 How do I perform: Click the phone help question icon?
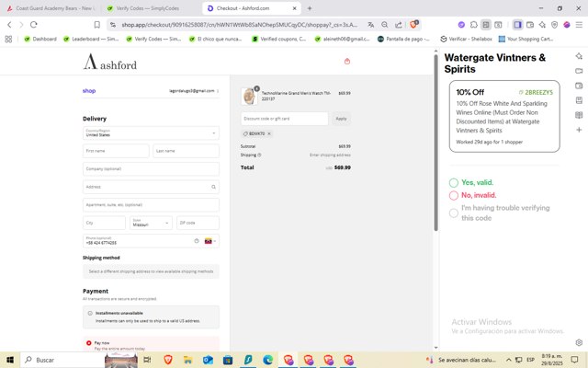[197, 241]
